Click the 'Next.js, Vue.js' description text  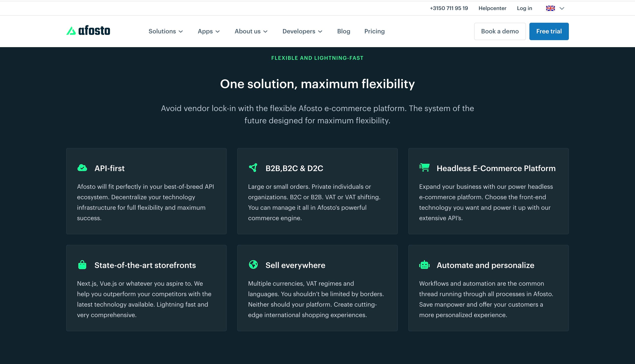click(x=144, y=299)
